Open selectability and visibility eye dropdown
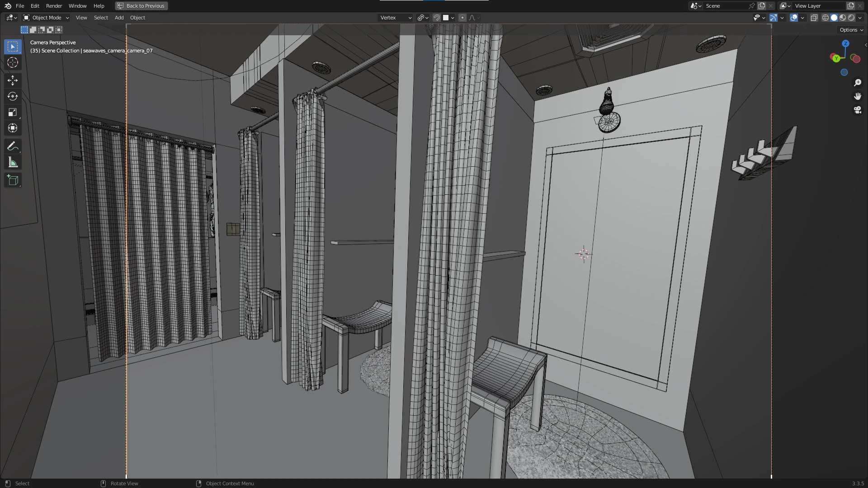The height and width of the screenshot is (488, 868). pyautogui.click(x=759, y=18)
